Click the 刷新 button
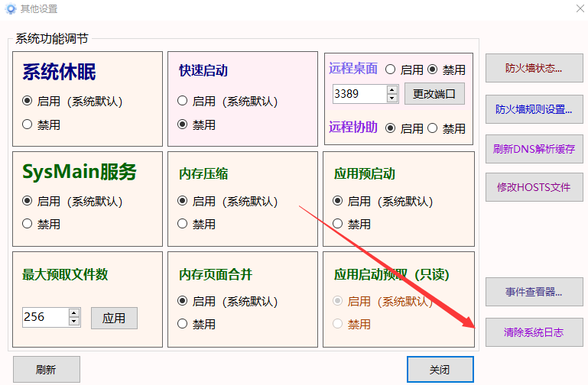 [47, 370]
